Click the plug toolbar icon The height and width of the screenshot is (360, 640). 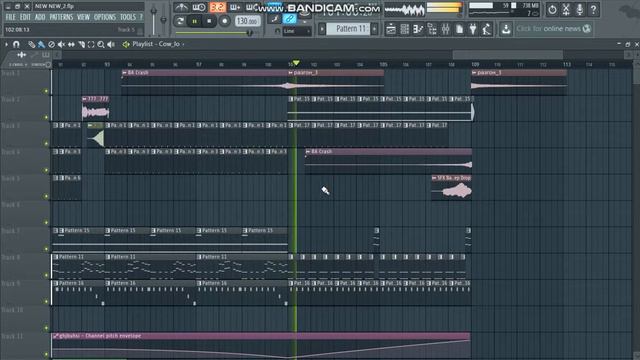[473, 29]
